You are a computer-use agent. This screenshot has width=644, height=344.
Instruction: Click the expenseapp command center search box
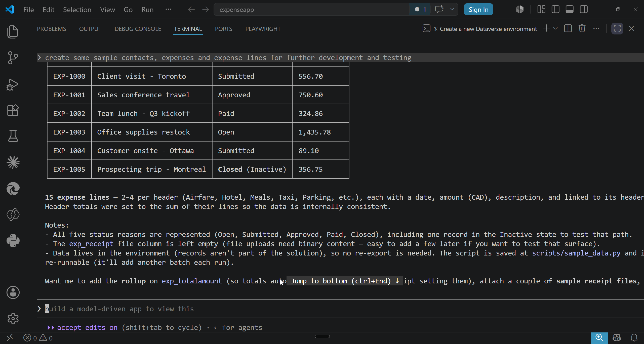pyautogui.click(x=311, y=10)
